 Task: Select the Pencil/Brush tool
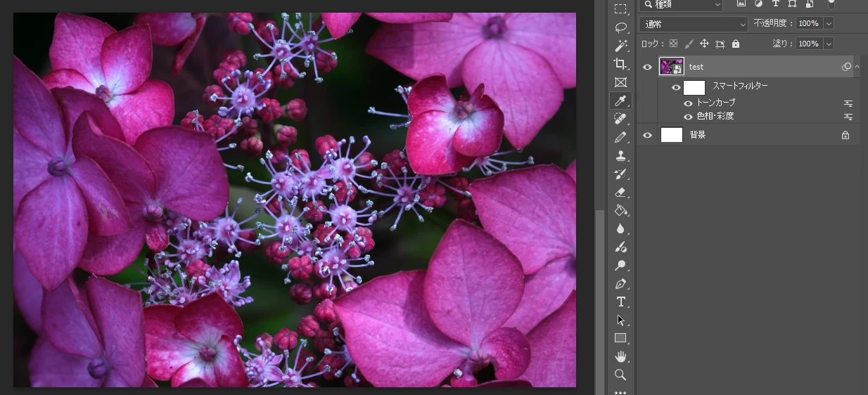point(620,137)
